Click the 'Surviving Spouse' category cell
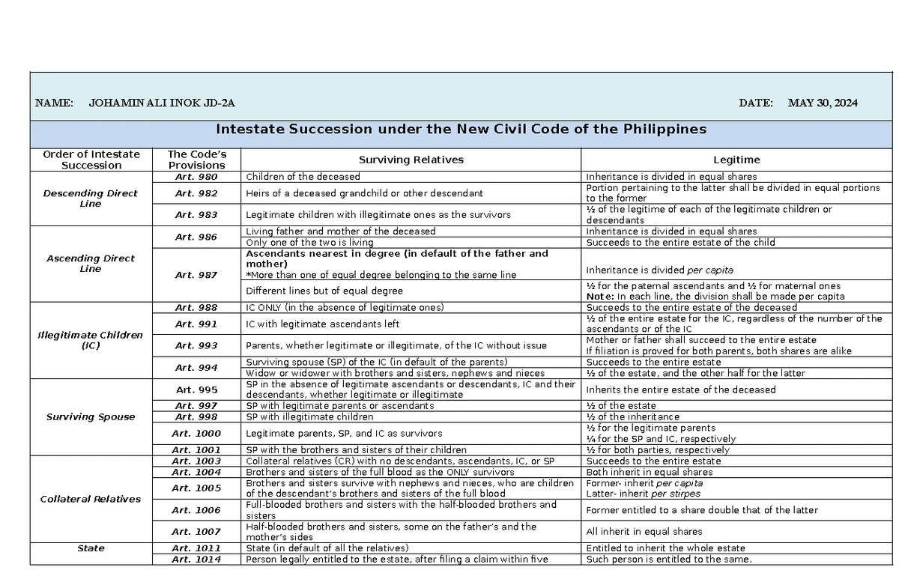Screen dimensions: 899x588 (x=91, y=416)
